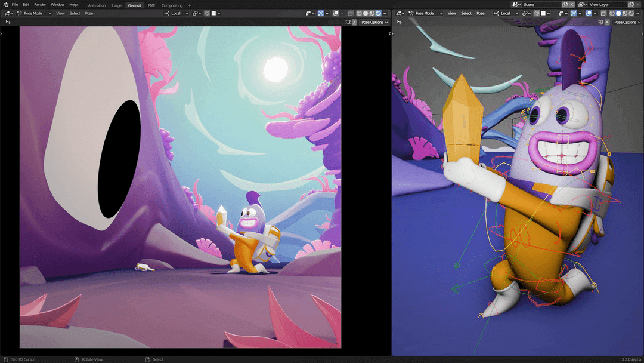
Task: Open Pose Options in left viewport
Action: pyautogui.click(x=374, y=22)
